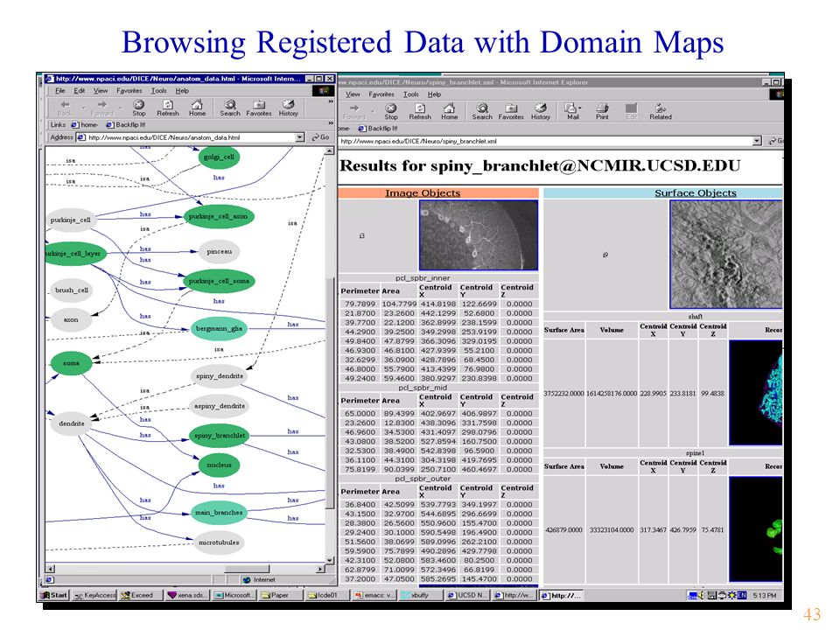
Task: Click the domain map vertical scroll up arrow
Action: [x=330, y=151]
